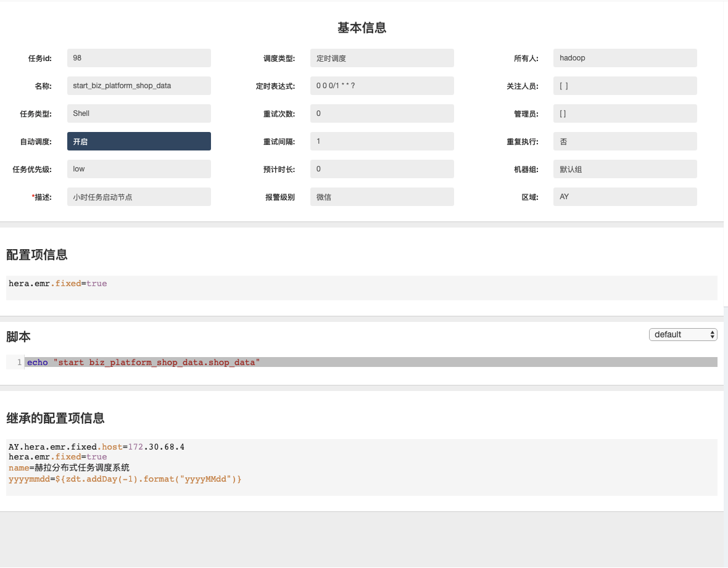
Task: Click the 管理员 field
Action: [625, 113]
